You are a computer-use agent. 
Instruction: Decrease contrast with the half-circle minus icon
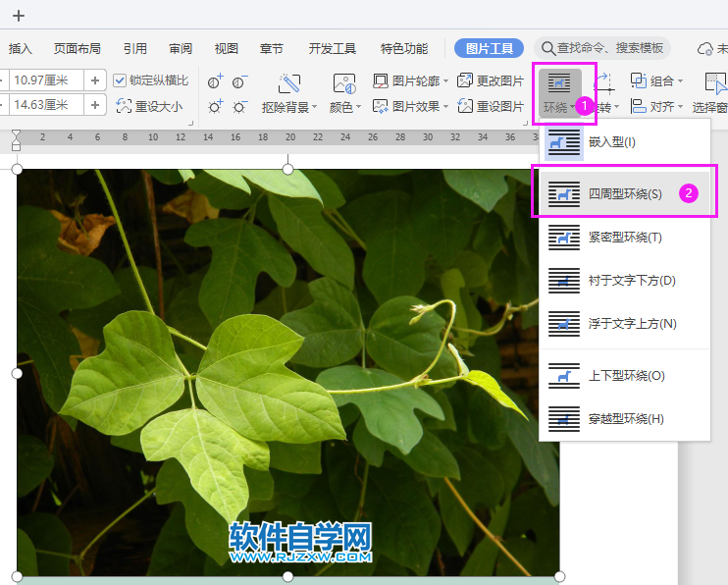coord(239,81)
